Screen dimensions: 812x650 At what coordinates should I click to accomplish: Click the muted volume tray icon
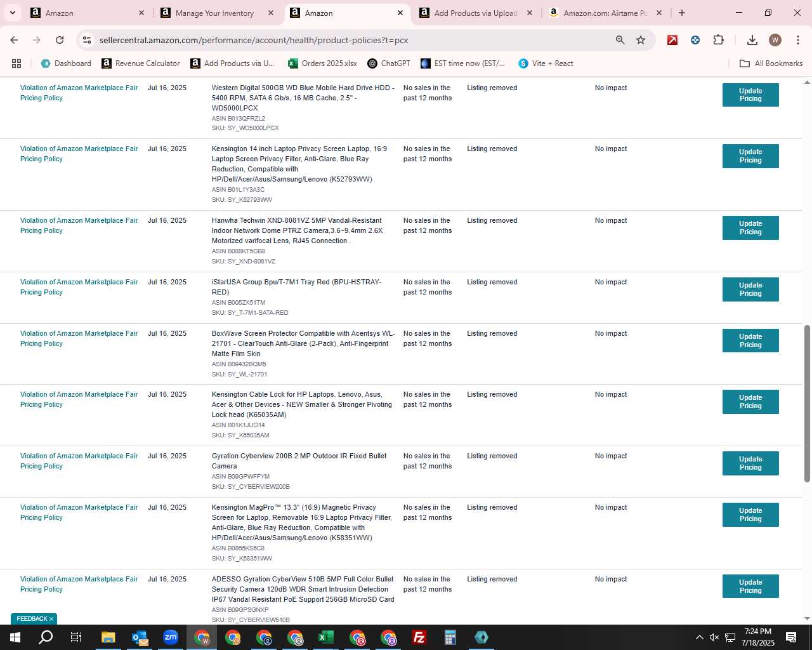714,637
